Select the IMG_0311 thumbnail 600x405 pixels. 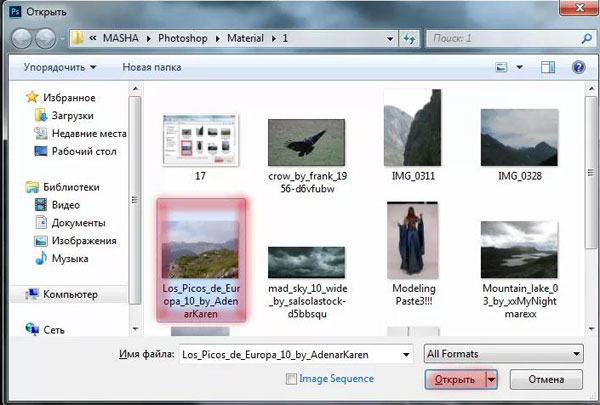pyautogui.click(x=413, y=127)
